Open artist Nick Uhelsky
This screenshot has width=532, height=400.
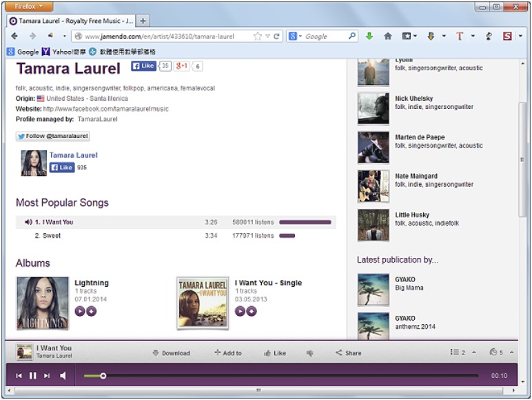pyautogui.click(x=414, y=99)
